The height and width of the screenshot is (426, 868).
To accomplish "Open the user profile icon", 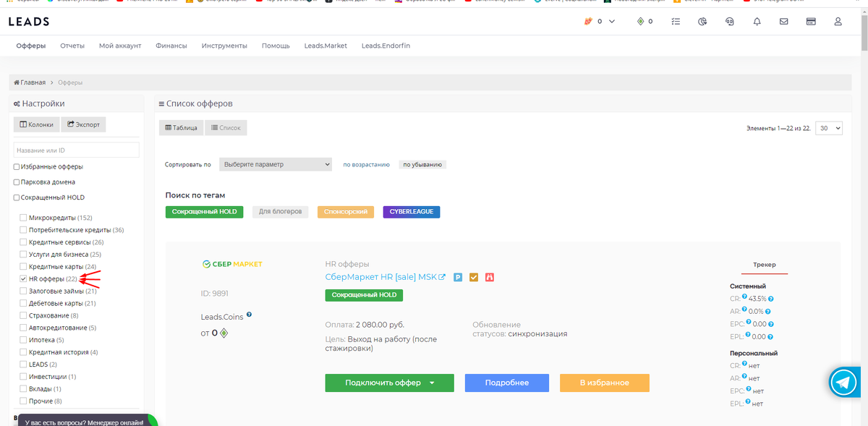I will point(838,22).
